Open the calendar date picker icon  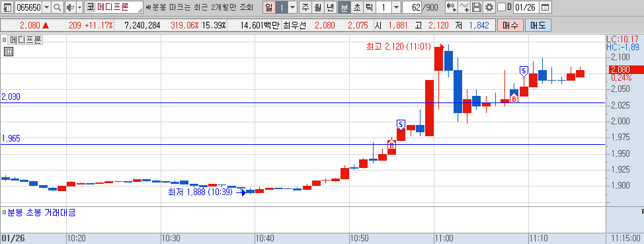point(545,7)
